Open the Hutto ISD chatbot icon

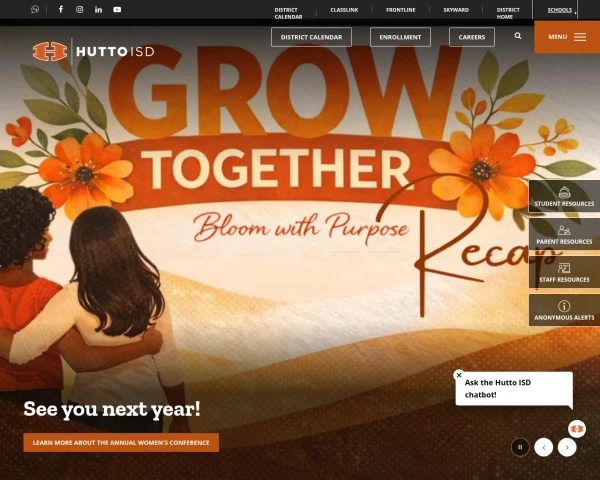577,429
